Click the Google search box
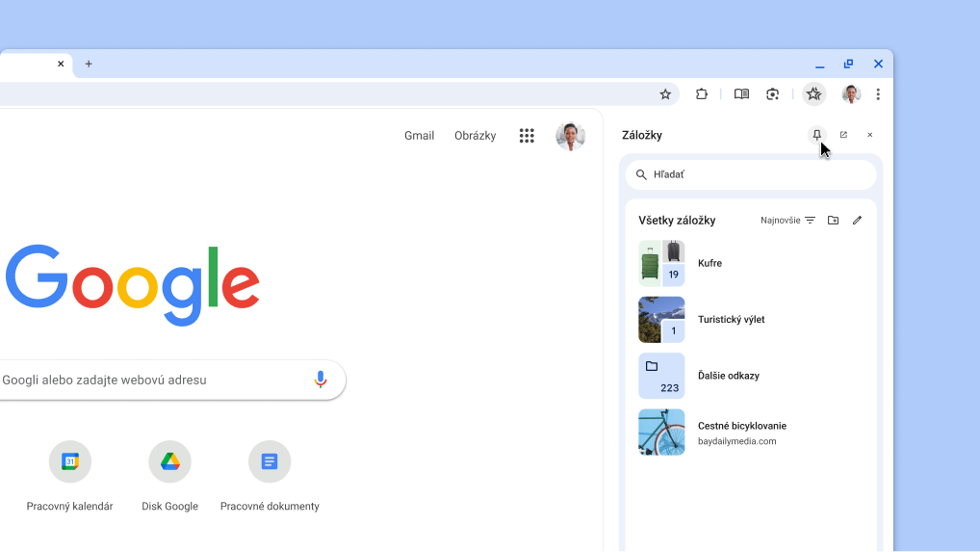Screen dimensions: 980x552 point(171,381)
